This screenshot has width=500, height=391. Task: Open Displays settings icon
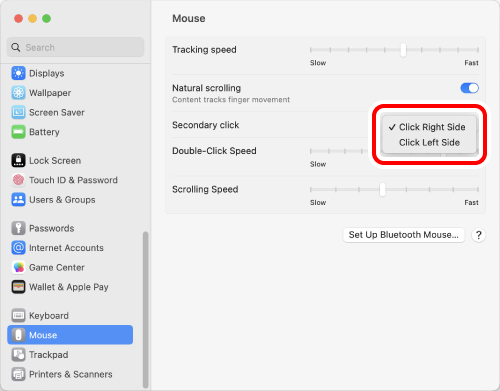(x=18, y=73)
